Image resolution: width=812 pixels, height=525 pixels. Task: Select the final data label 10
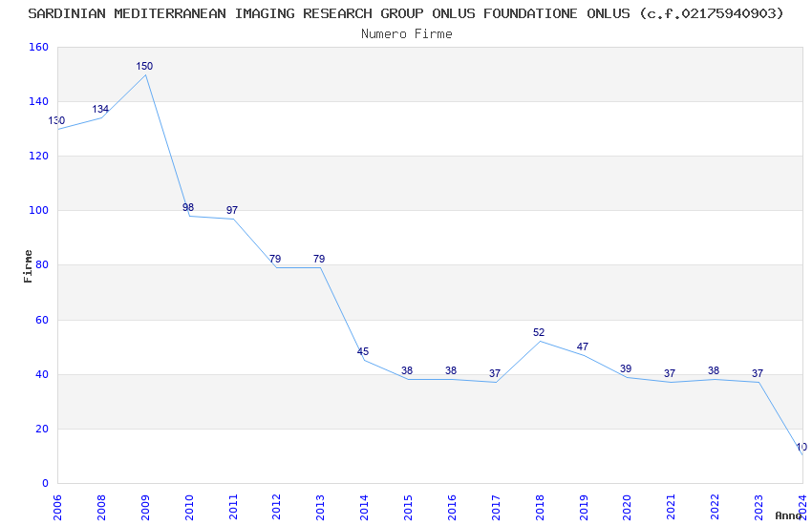[x=801, y=447]
